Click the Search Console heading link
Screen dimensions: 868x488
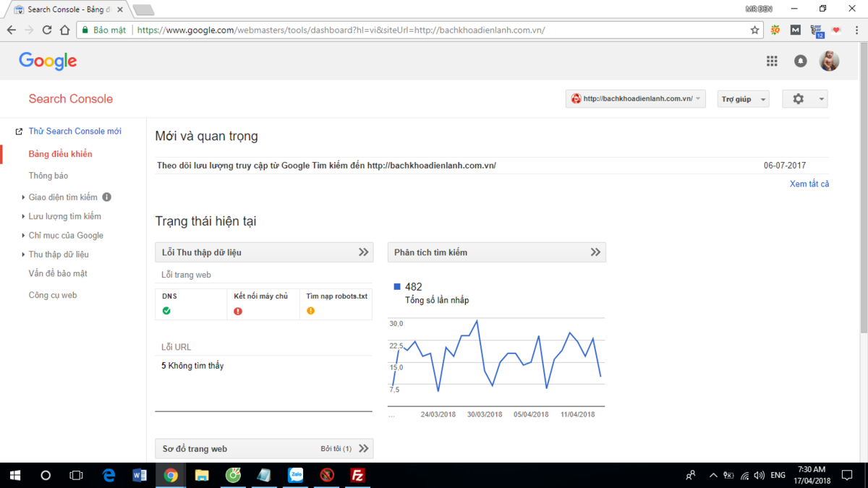[x=70, y=99]
